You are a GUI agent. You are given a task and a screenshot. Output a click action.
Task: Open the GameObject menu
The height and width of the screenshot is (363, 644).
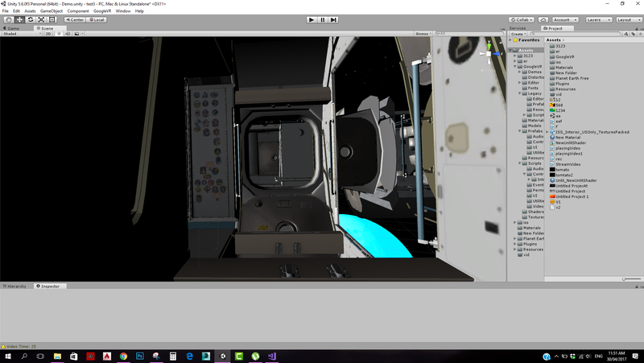click(x=51, y=11)
